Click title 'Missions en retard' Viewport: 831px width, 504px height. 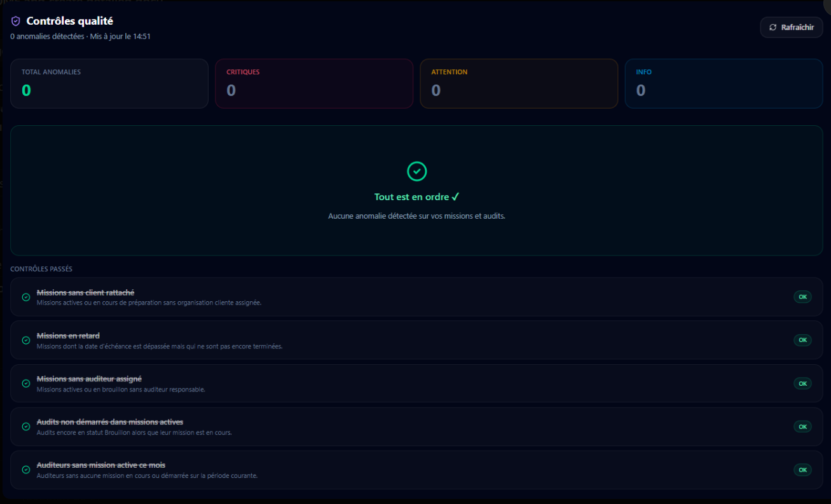[x=68, y=336]
